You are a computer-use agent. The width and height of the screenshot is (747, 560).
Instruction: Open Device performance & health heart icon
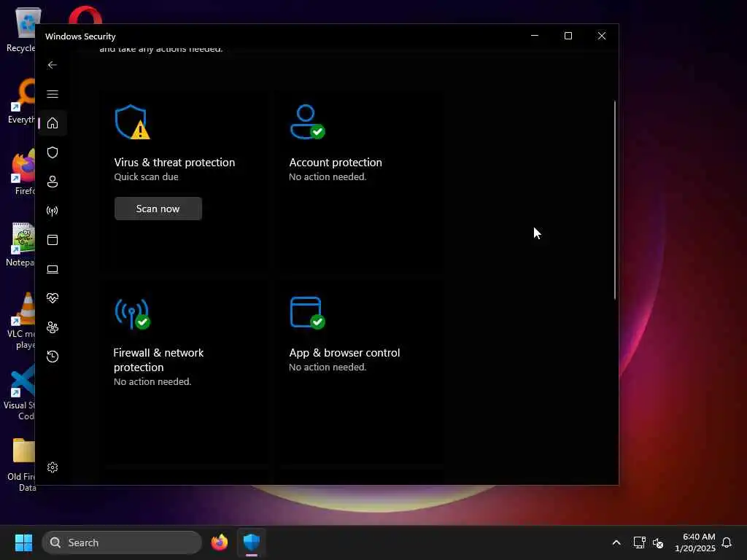click(x=53, y=298)
